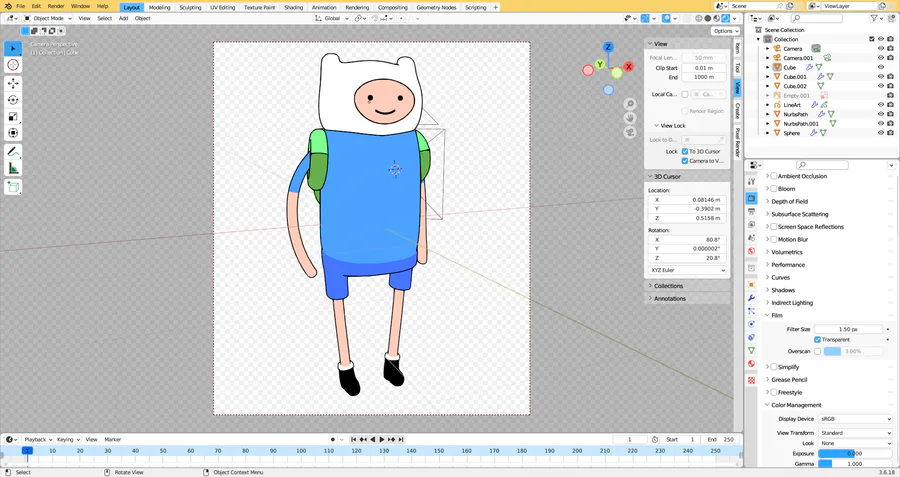The image size is (900, 477).
Task: Open the Display Device sRGB dropdown
Action: click(x=855, y=419)
